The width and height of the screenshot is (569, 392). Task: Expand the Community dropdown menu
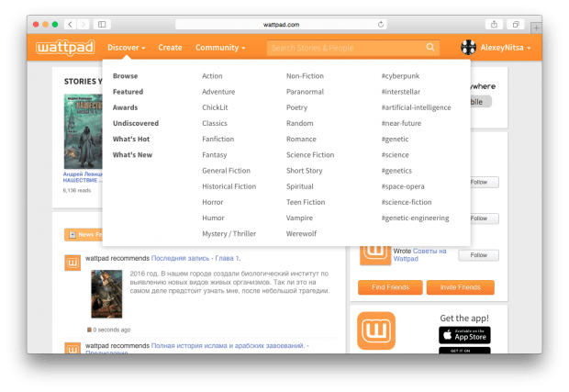click(x=220, y=48)
